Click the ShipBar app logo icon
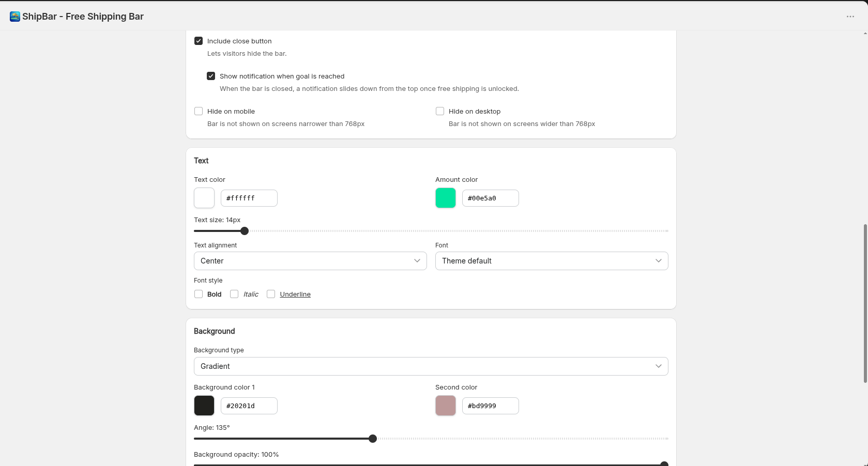The image size is (868, 466). (15, 17)
